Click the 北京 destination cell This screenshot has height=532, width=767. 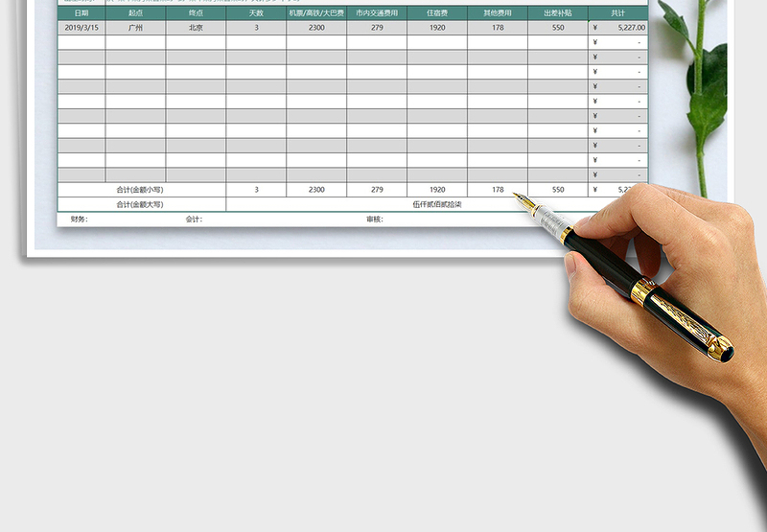pyautogui.click(x=196, y=28)
